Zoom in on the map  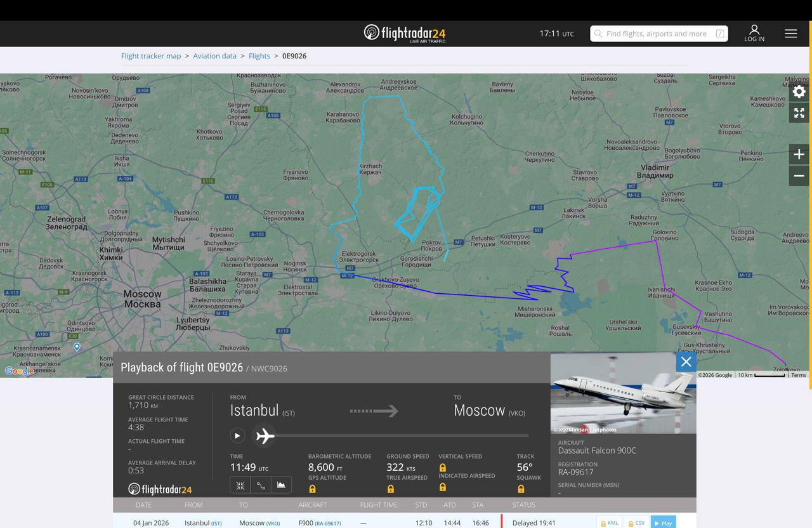tap(799, 154)
